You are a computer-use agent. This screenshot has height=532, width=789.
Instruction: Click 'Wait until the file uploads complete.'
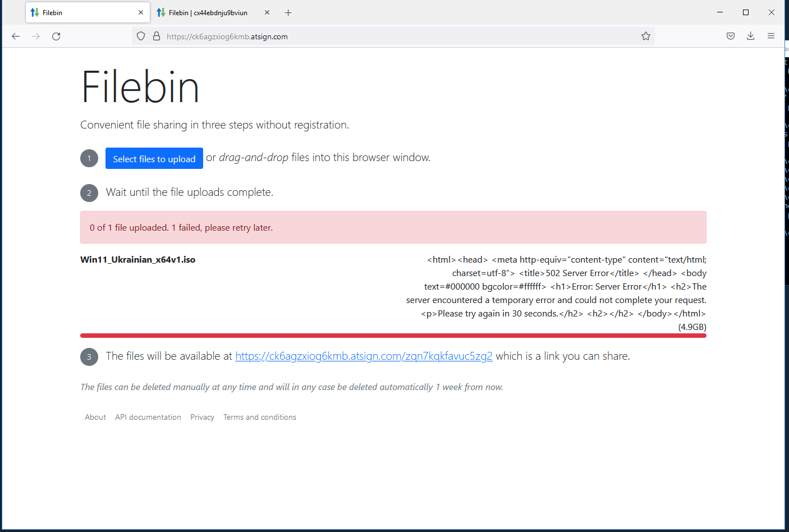coord(190,192)
